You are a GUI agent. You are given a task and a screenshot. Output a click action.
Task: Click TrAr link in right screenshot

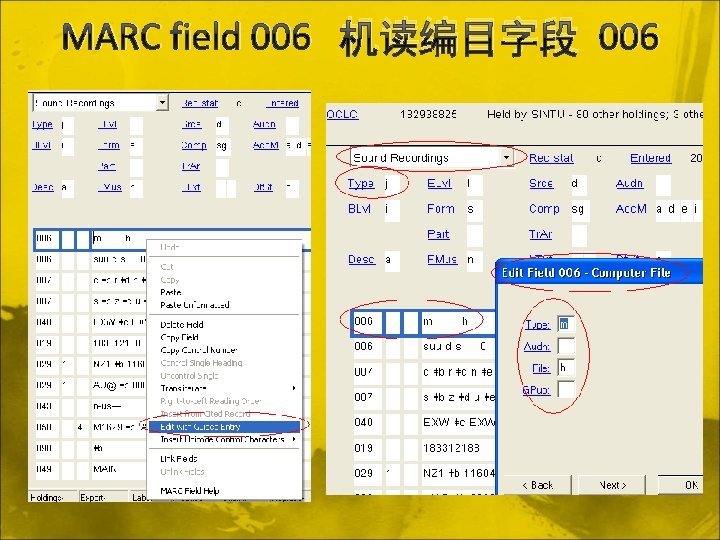tap(540, 234)
